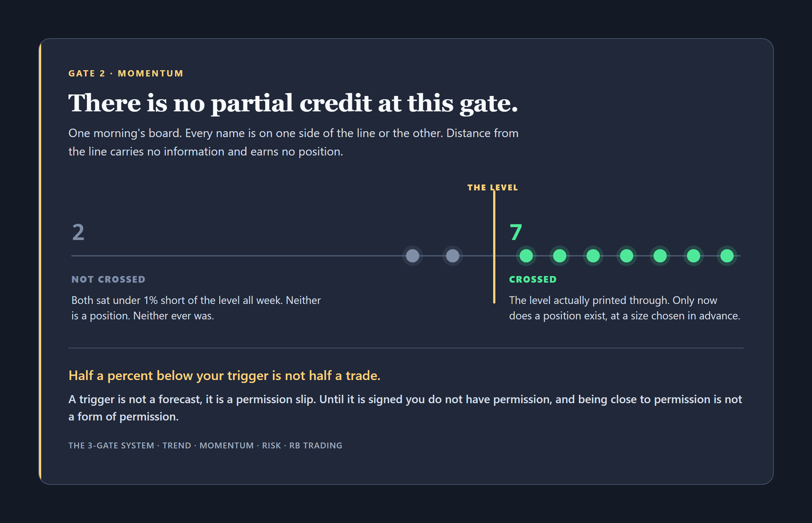The width and height of the screenshot is (812, 523).
Task: Click the GATE 2 · MOMENTUM heading tag
Action: click(x=126, y=74)
